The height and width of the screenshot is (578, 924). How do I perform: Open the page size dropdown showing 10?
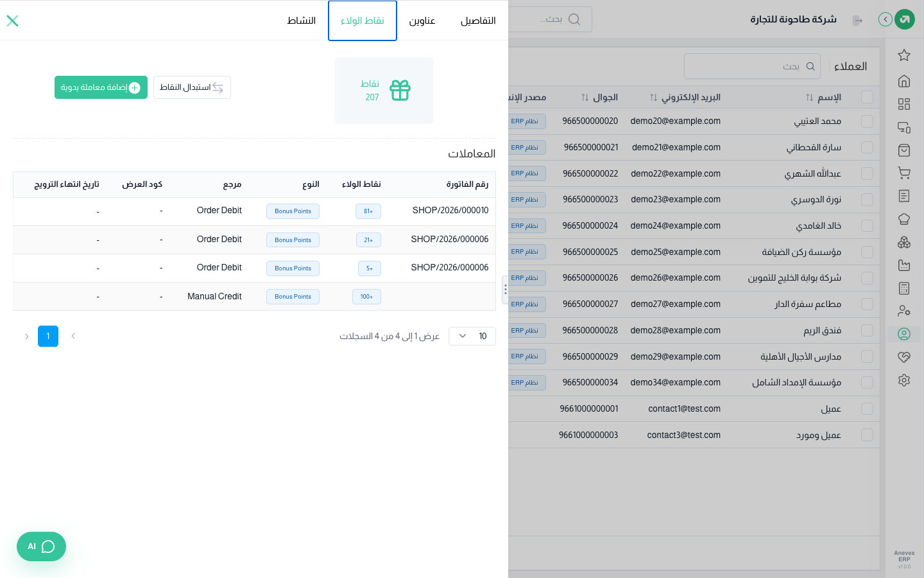point(472,336)
